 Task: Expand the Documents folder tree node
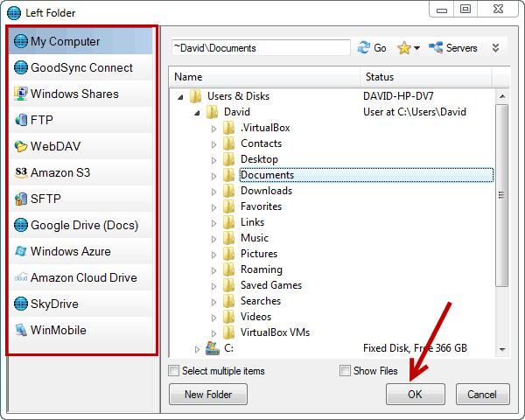(x=214, y=176)
